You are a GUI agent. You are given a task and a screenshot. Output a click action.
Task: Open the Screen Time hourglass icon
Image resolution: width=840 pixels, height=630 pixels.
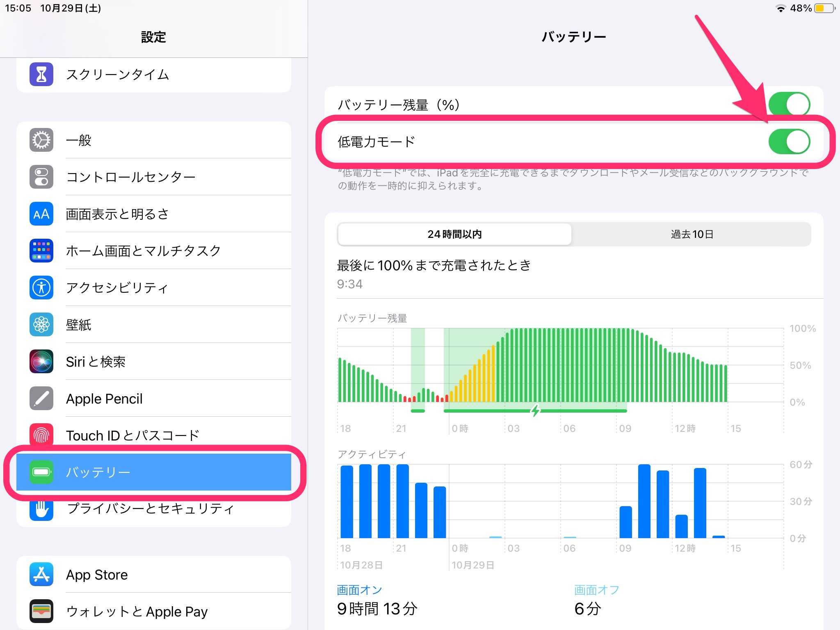click(x=41, y=74)
